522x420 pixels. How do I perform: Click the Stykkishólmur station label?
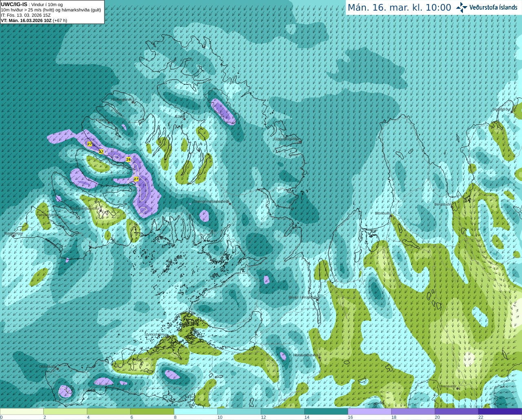click(x=156, y=334)
